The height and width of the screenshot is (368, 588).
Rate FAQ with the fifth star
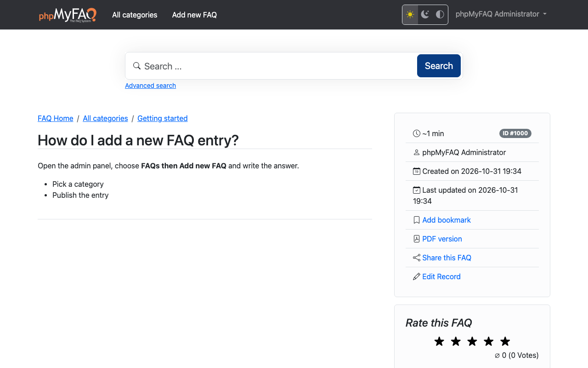pyautogui.click(x=505, y=341)
